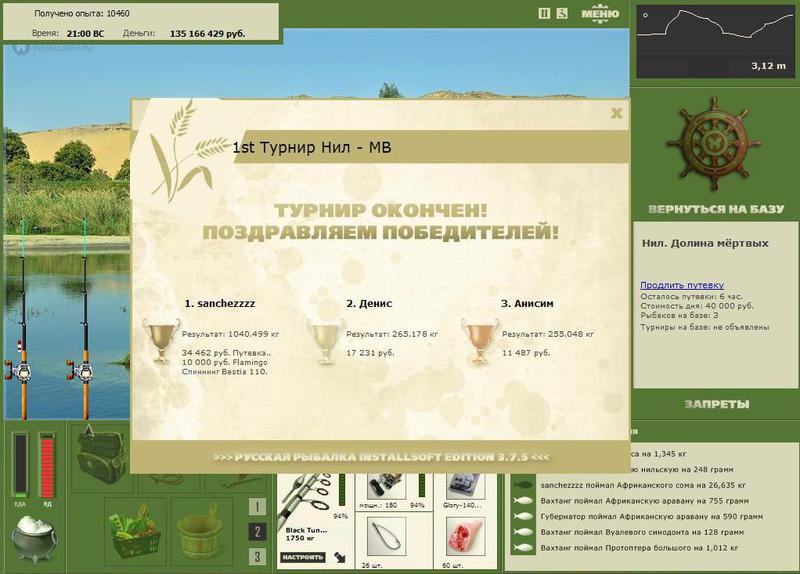
Task: Select tackle slot 1
Action: tap(257, 507)
